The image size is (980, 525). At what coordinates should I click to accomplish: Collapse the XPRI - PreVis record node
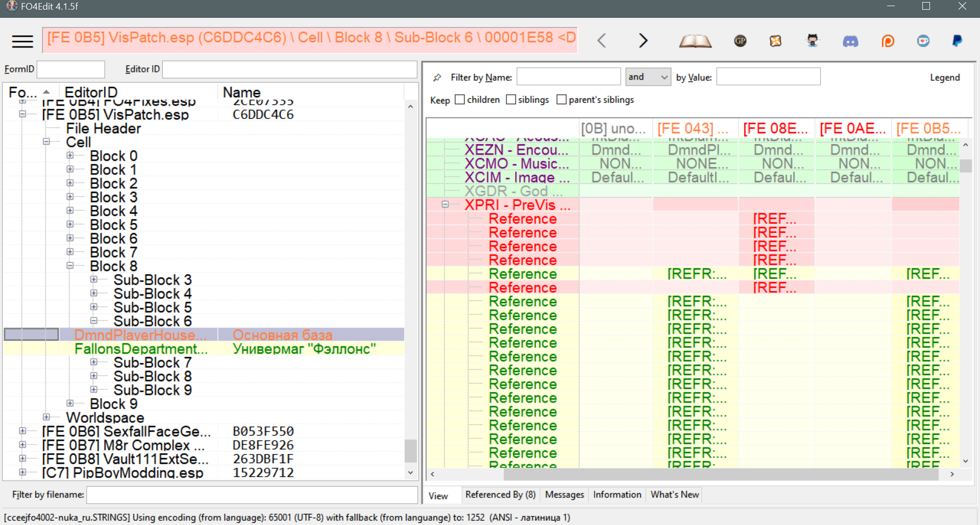445,205
